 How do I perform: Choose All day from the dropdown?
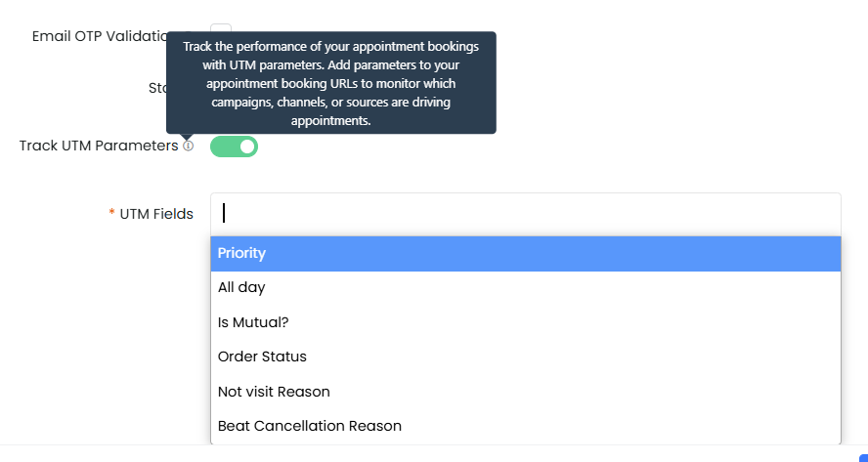[525, 288]
